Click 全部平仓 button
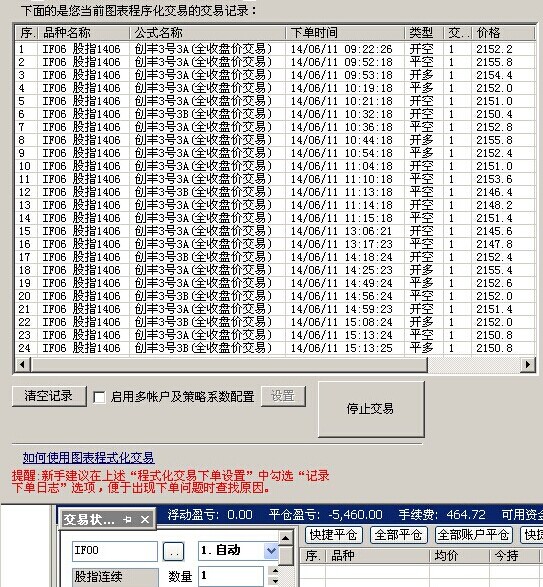The width and height of the screenshot is (543, 587). [x=398, y=535]
